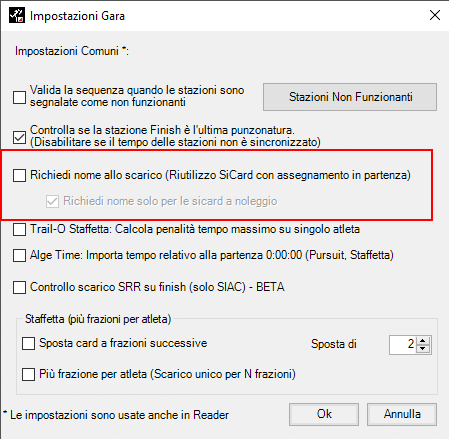Click the 'Staffetta (più frazioni per atleta)' group label
This screenshot has height=439, width=449.
98,319
